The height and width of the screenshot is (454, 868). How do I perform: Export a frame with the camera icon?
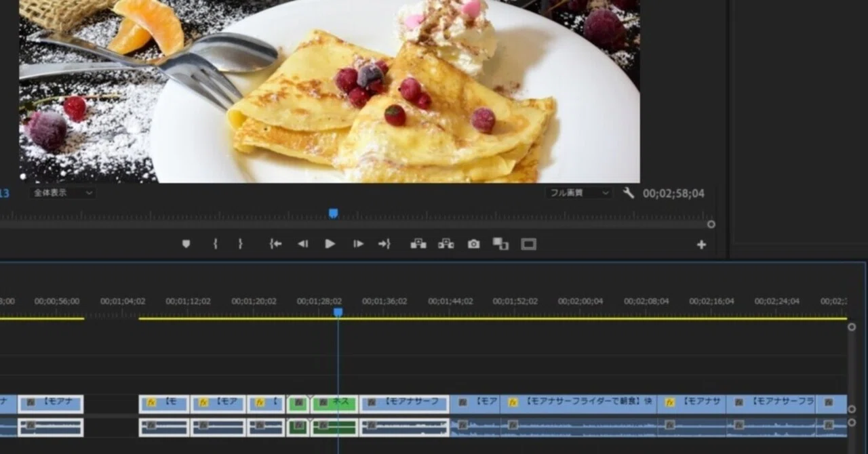[473, 244]
